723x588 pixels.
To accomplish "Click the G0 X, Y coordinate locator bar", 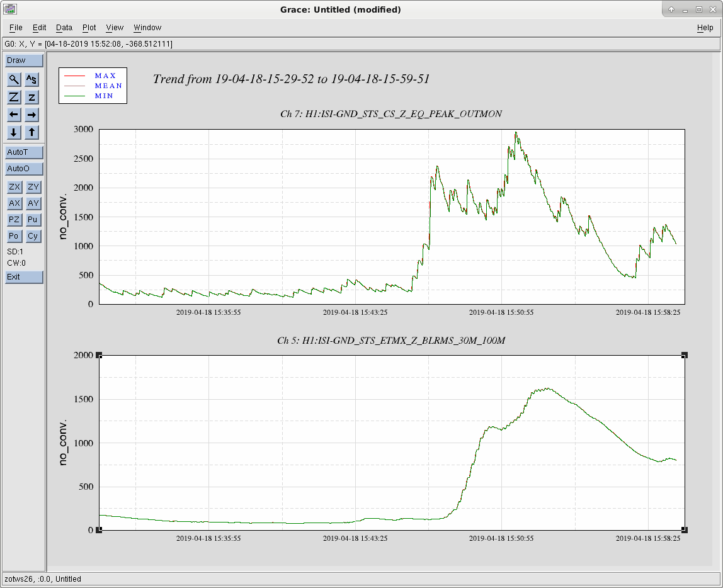I will pos(361,44).
